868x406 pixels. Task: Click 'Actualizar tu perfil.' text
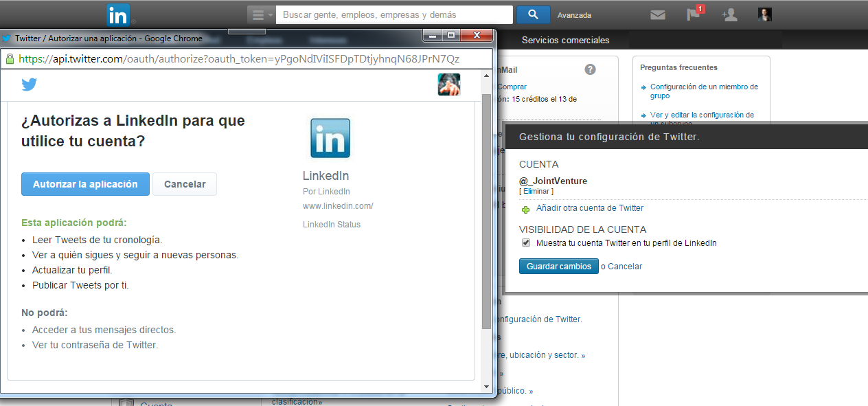72,270
